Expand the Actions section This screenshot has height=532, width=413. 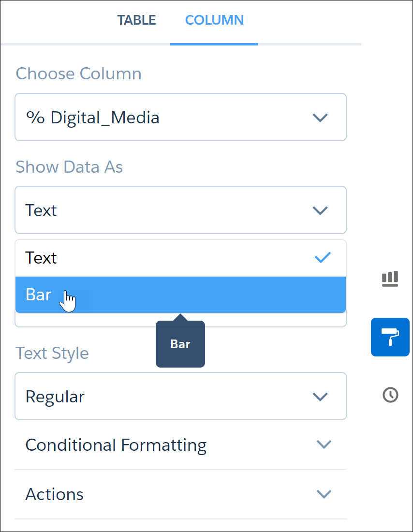click(180, 494)
